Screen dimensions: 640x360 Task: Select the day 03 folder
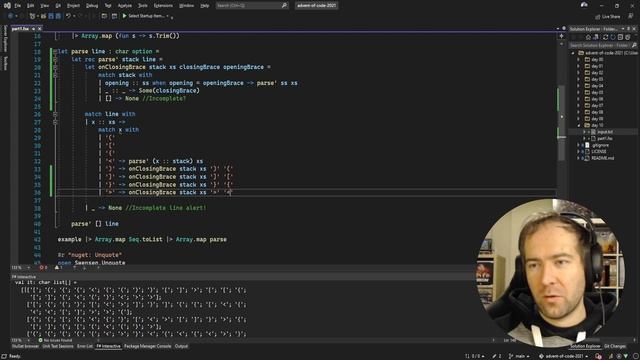pos(597,79)
